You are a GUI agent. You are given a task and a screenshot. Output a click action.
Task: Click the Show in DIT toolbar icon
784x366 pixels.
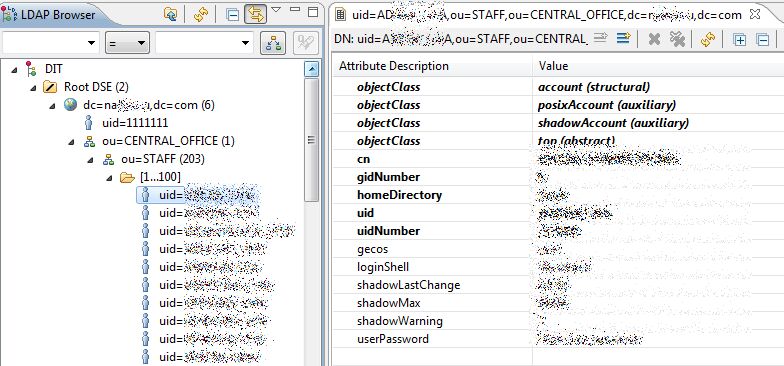[x=171, y=14]
